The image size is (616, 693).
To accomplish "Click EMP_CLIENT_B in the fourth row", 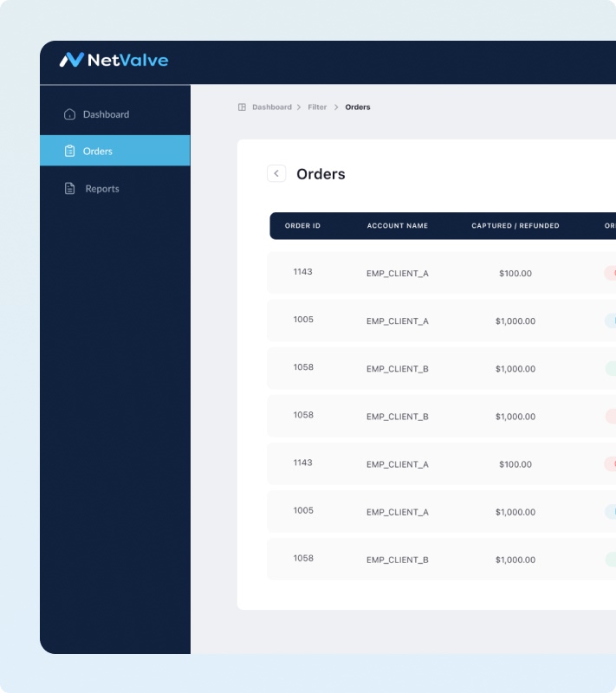I will pyautogui.click(x=398, y=417).
